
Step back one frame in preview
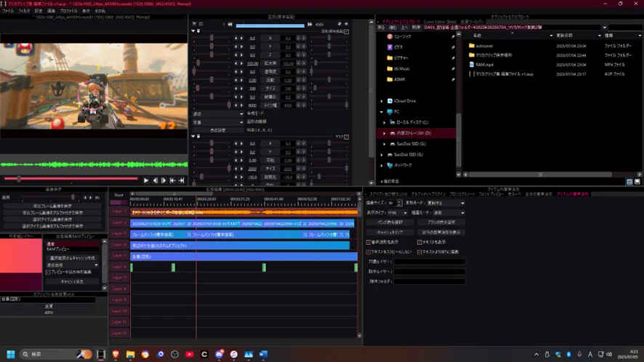click(156, 180)
